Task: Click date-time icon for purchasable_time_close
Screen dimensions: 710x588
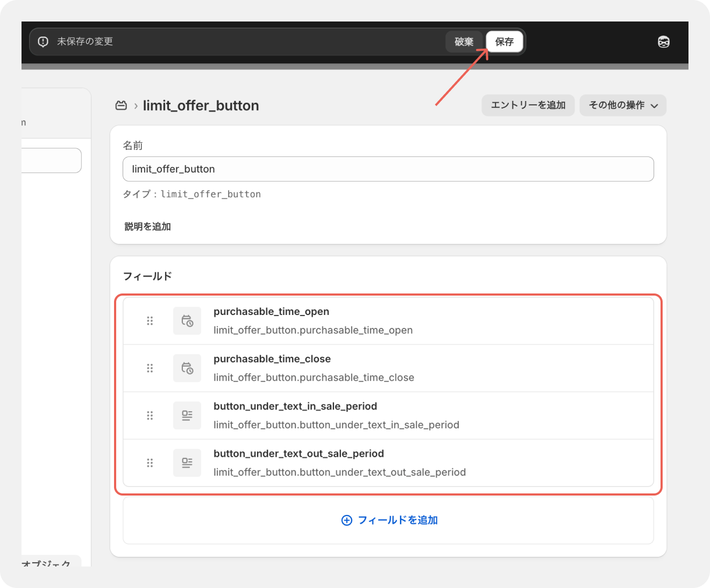Action: tap(187, 368)
